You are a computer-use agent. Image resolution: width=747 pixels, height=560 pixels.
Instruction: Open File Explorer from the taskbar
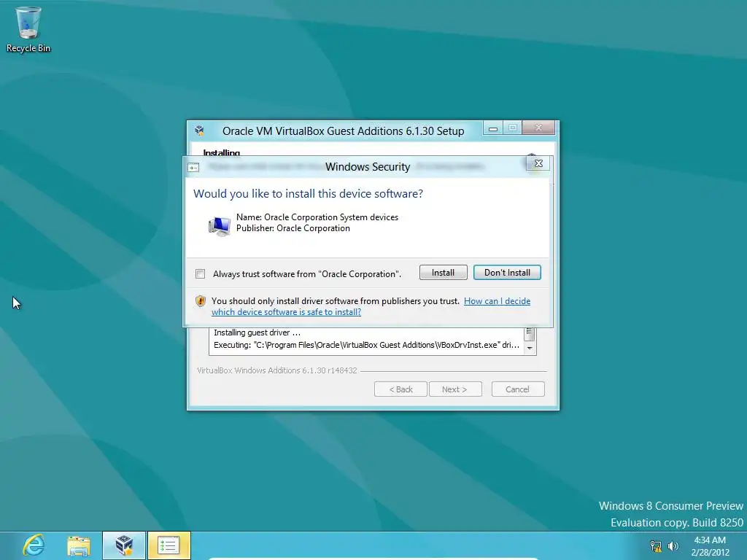point(79,545)
